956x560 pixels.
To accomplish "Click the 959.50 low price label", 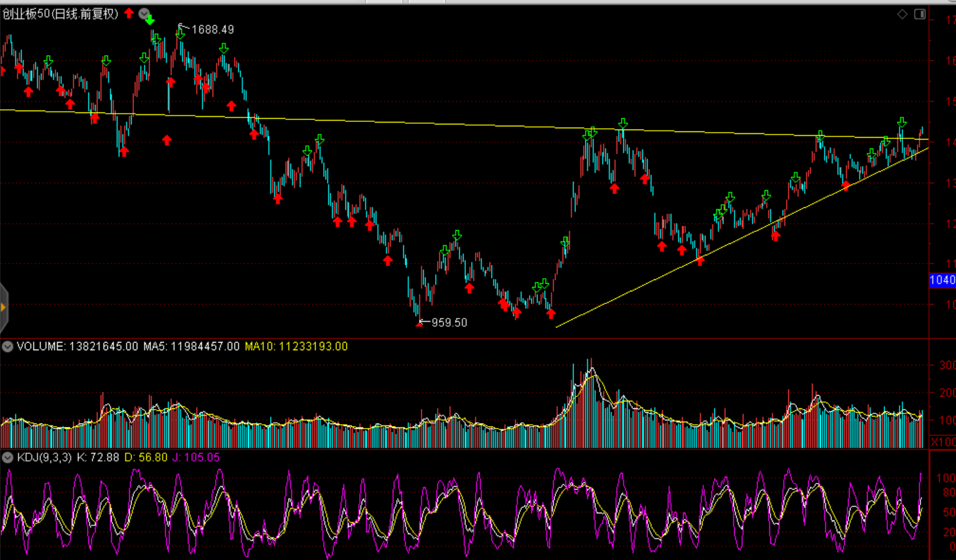I will tap(449, 322).
